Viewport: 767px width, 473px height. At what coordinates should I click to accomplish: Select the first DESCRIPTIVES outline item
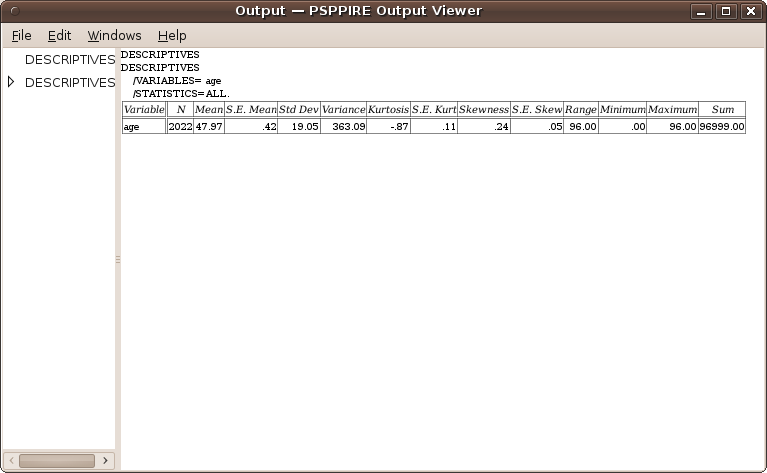70,60
